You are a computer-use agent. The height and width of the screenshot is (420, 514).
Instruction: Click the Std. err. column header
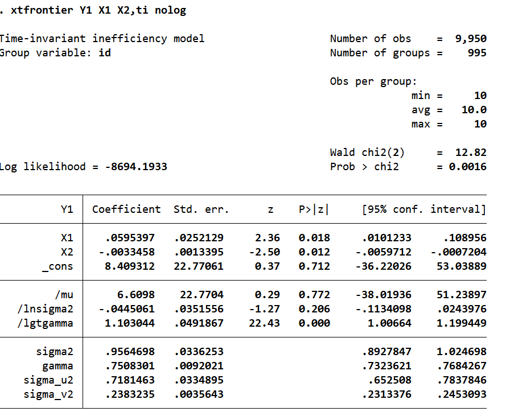click(x=201, y=209)
